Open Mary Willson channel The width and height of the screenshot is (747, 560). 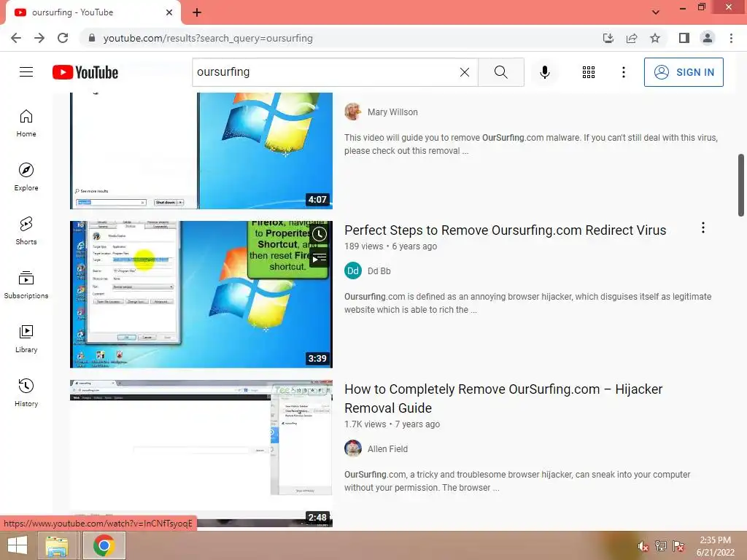392,112
